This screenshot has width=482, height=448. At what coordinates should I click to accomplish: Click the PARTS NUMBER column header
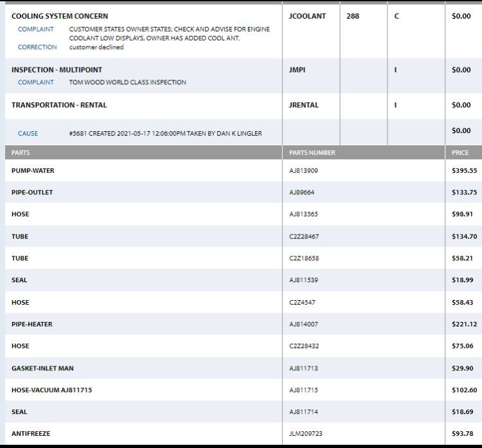tap(312, 153)
